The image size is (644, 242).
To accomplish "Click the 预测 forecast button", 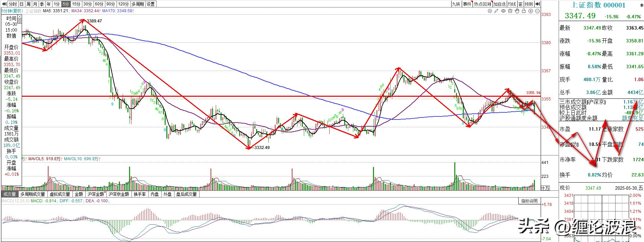I will pos(529,4).
